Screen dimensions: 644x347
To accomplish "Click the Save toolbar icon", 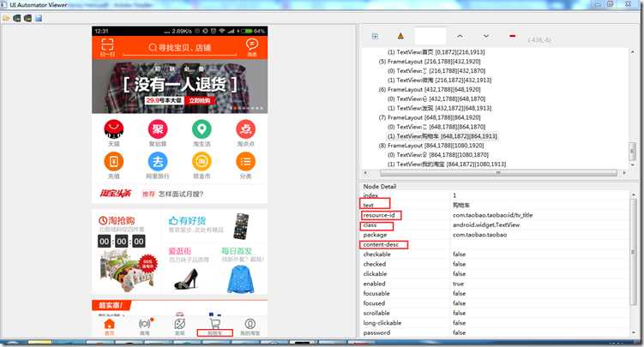I will point(39,19).
